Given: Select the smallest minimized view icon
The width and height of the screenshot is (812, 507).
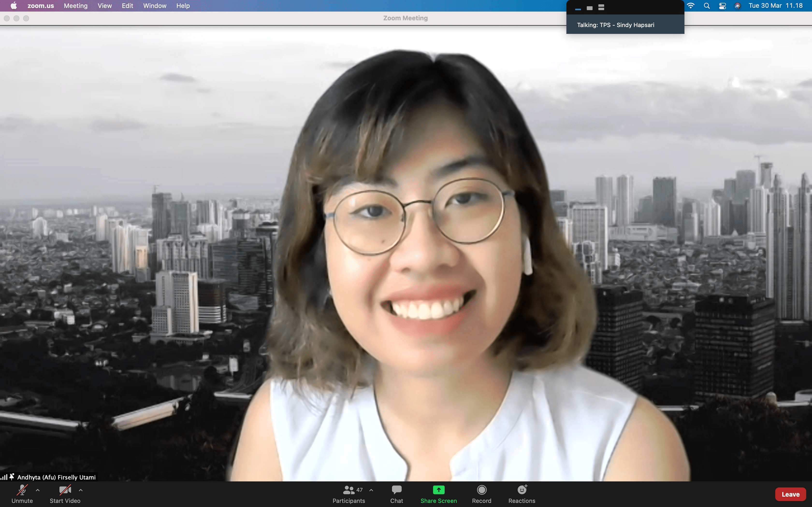Looking at the screenshot, I should tap(578, 9).
